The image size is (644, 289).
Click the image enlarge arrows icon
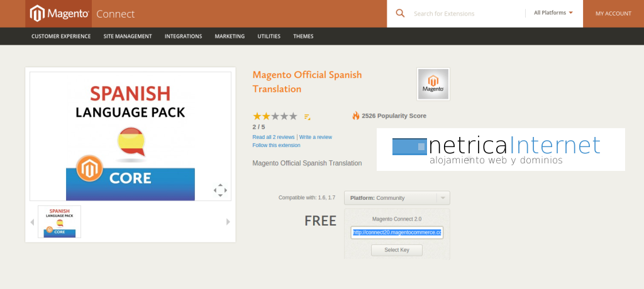(220, 190)
